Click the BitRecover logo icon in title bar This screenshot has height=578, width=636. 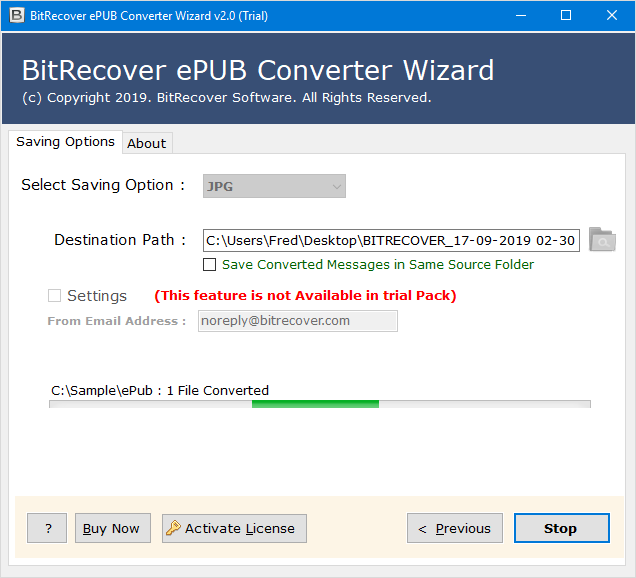point(16,15)
